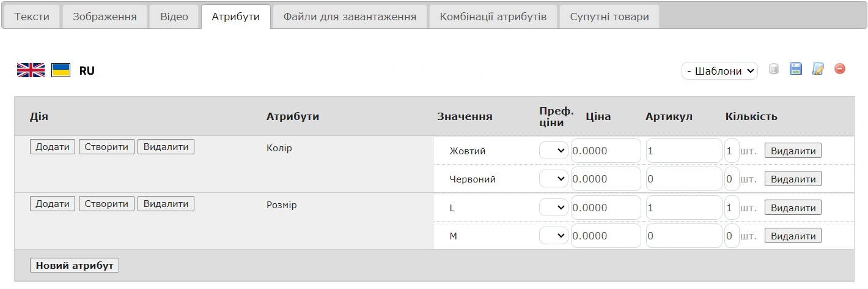868x289 pixels.
Task: Click Додати button for Колір attribute
Action: (x=53, y=147)
